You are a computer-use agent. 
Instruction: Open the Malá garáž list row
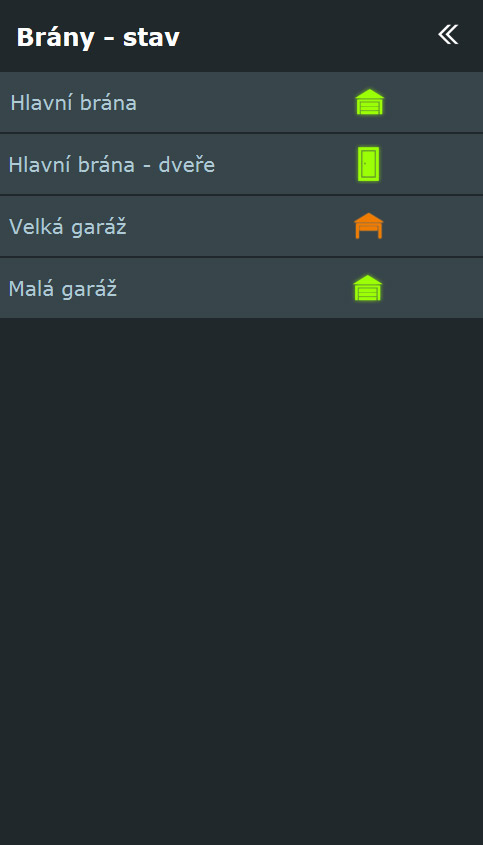[x=242, y=288]
